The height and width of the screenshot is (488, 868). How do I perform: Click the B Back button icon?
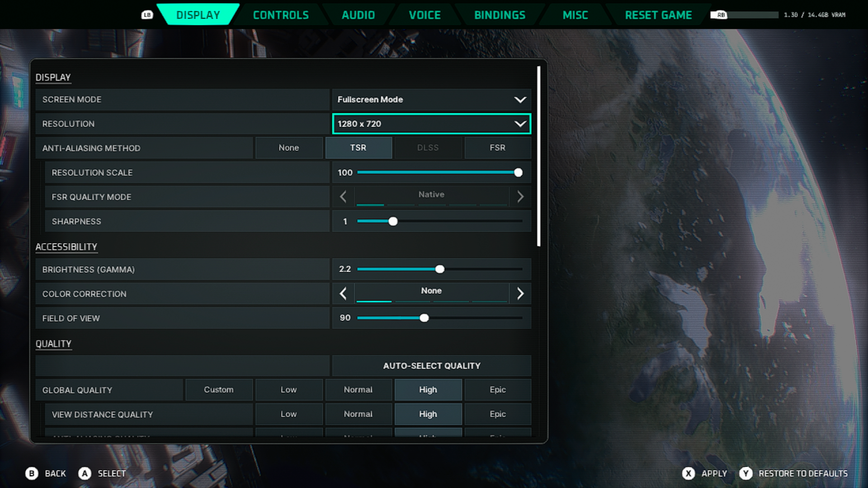coord(31,474)
